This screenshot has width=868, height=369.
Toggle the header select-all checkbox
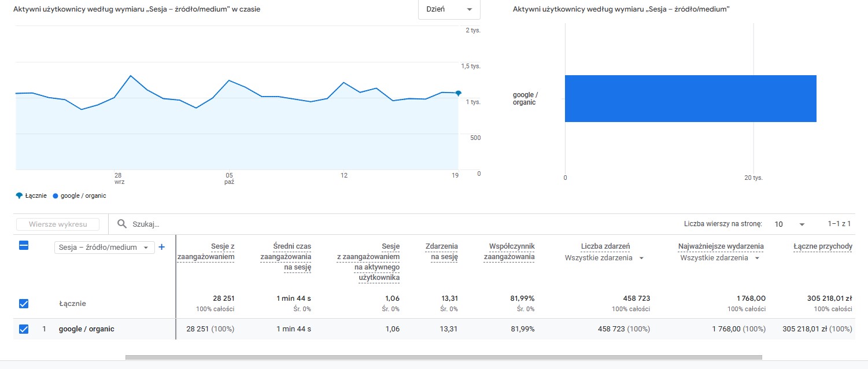coord(24,246)
